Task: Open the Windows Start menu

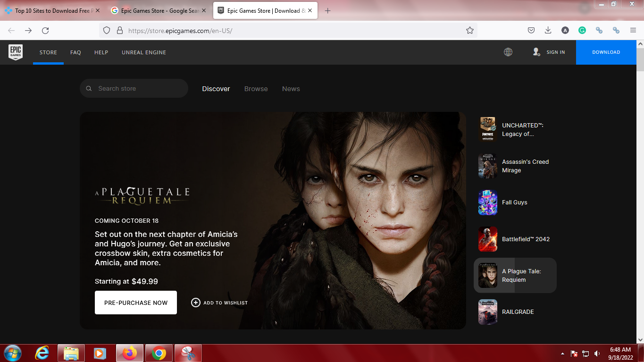Action: (x=12, y=353)
